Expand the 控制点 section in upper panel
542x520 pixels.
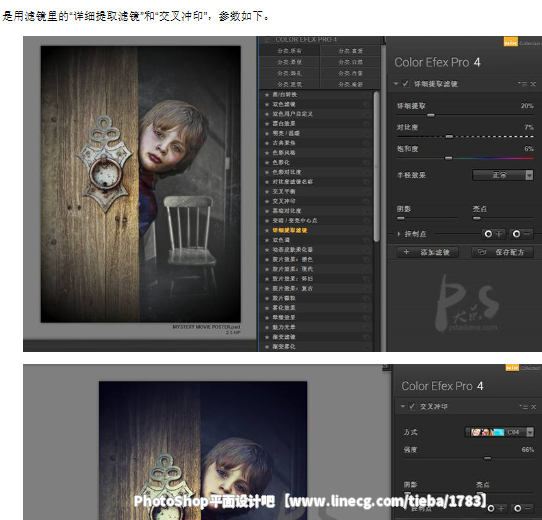click(x=399, y=234)
